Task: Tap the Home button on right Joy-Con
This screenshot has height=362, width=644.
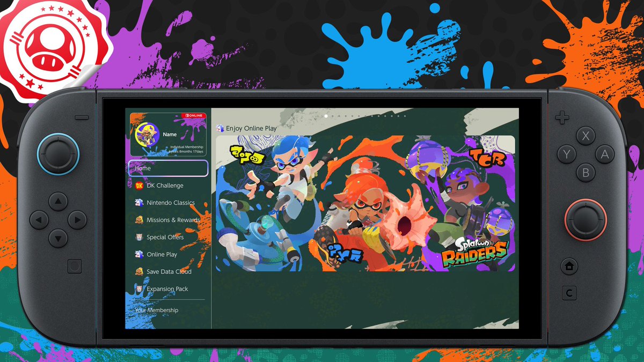Action: [x=569, y=266]
